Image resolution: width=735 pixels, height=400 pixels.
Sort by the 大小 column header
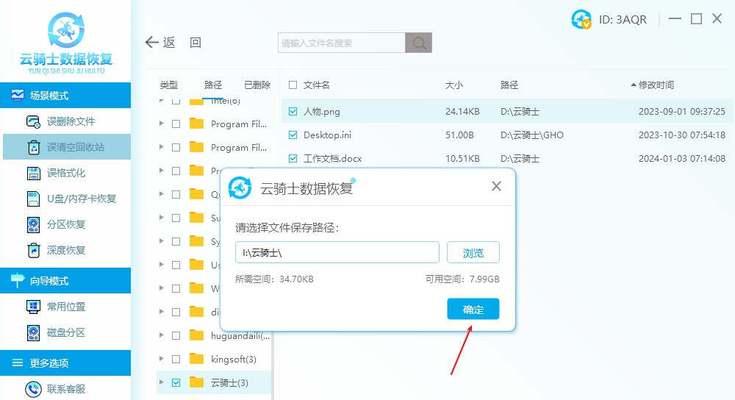coord(454,85)
